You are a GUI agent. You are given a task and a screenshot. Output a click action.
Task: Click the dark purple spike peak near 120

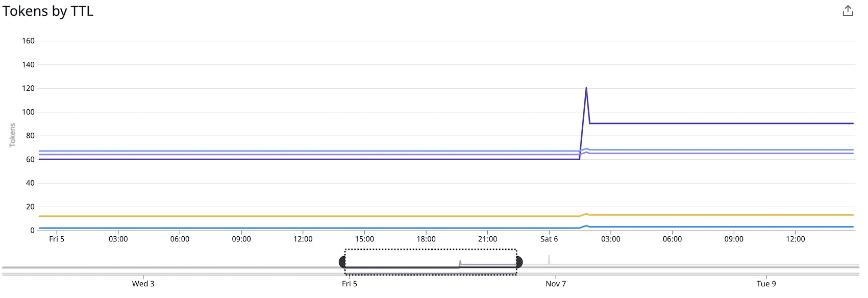(x=586, y=88)
